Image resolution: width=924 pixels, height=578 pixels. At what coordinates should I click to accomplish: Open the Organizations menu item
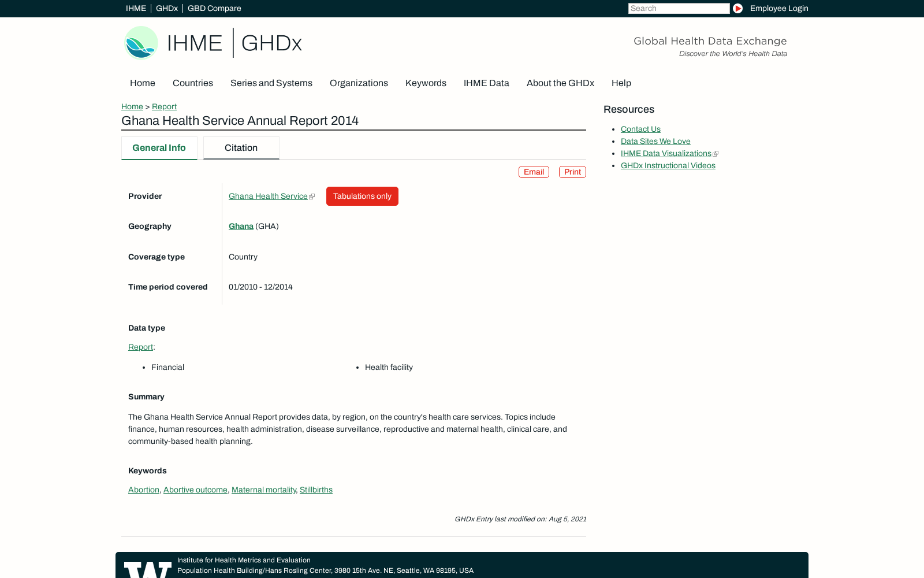(x=359, y=83)
